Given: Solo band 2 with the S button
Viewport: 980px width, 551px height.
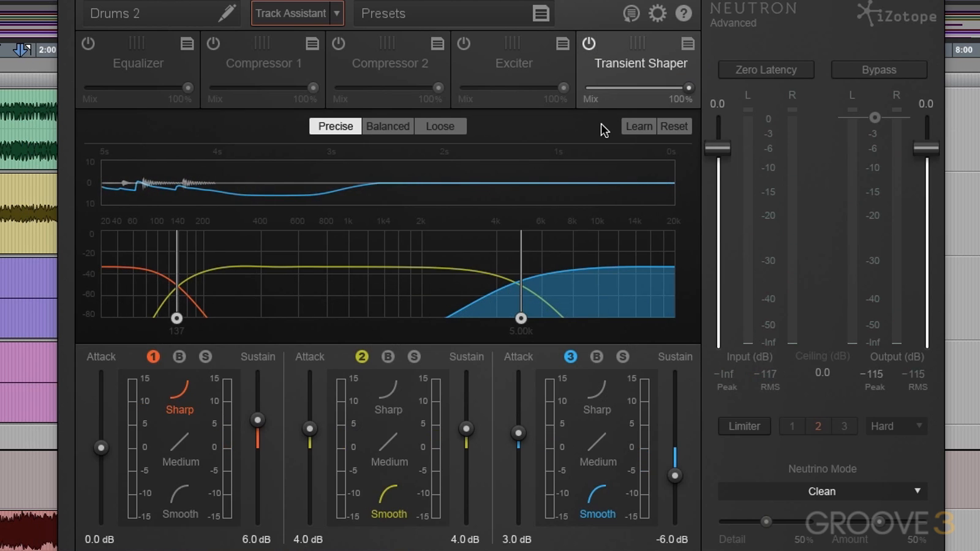Looking at the screenshot, I should click(414, 356).
